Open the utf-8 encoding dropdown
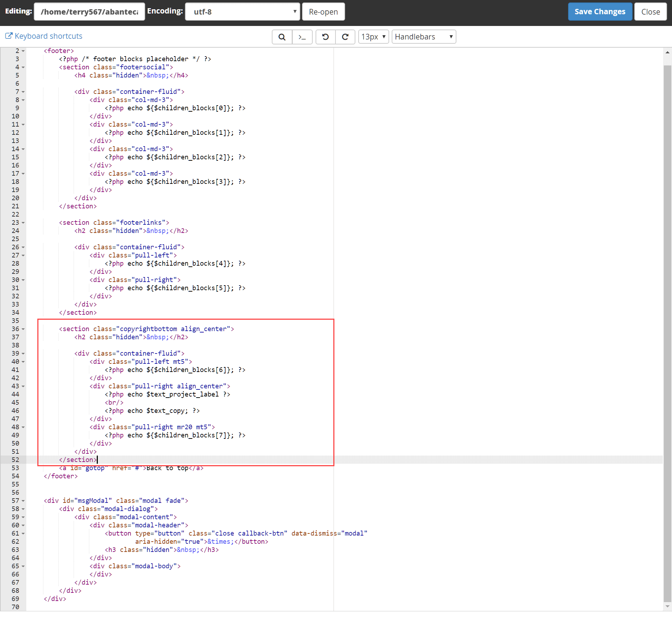Image resolution: width=672 pixels, height=622 pixels. 243,12
